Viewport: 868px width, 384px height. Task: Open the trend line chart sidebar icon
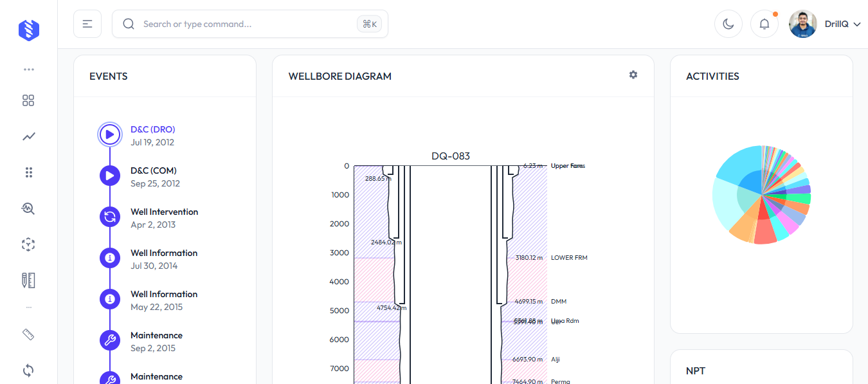[28, 136]
